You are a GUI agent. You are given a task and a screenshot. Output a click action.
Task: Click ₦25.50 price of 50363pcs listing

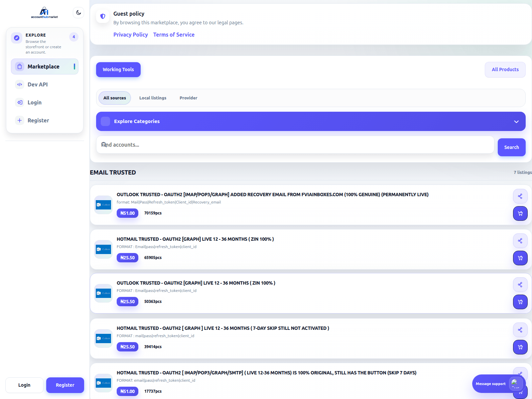click(127, 302)
